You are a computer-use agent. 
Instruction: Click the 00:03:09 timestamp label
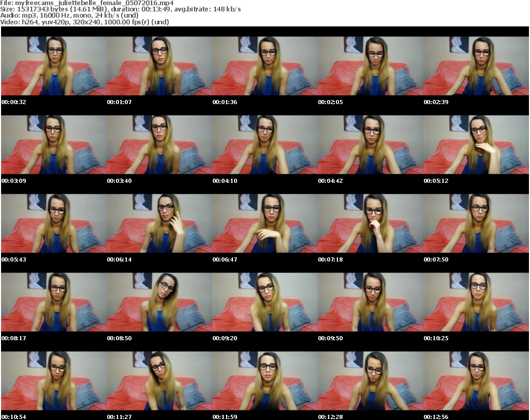click(14, 181)
